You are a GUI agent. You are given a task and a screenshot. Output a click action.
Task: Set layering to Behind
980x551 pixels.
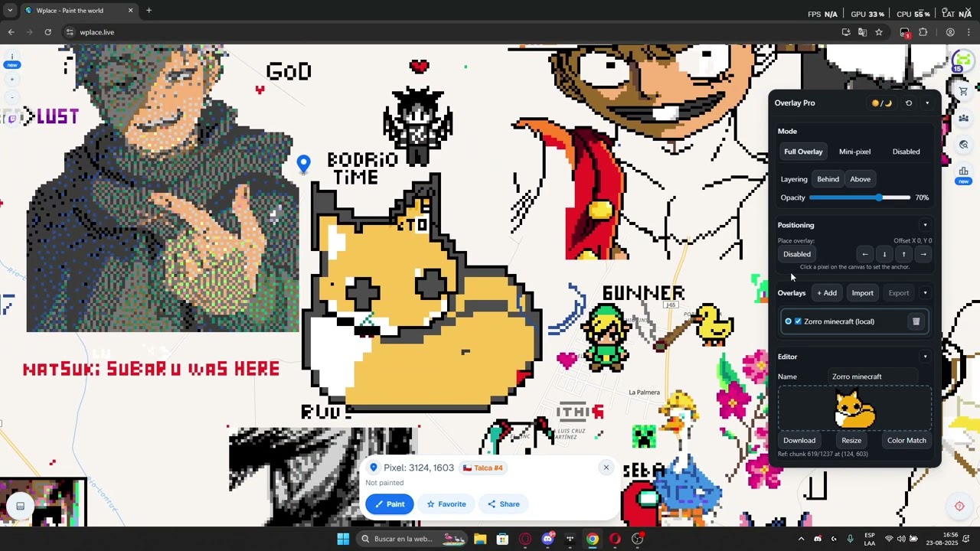(x=828, y=179)
